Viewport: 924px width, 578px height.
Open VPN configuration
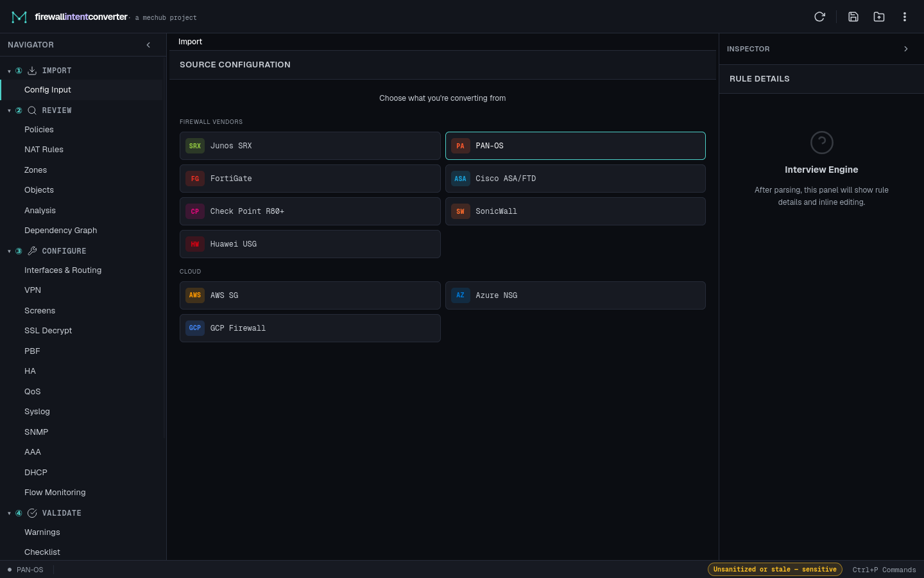pos(83,290)
